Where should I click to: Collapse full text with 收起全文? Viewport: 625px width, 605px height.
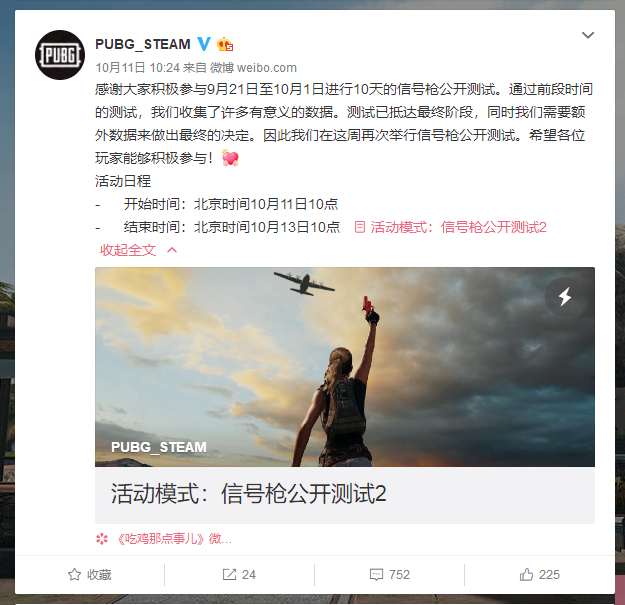pyautogui.click(x=128, y=250)
